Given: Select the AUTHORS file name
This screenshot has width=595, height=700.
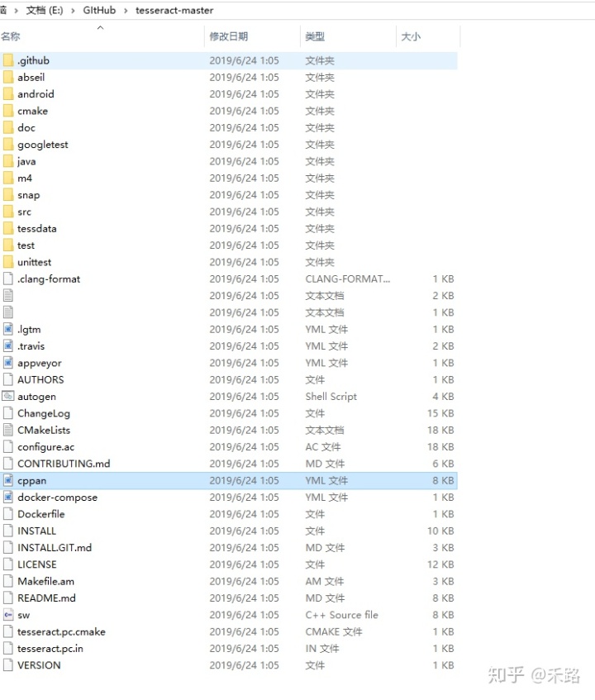Looking at the screenshot, I should (40, 380).
